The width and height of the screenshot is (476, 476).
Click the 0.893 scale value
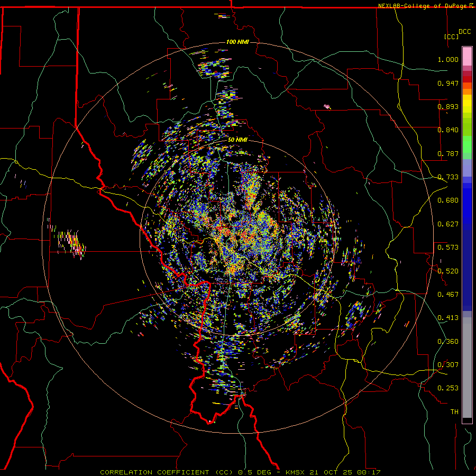tap(448, 106)
